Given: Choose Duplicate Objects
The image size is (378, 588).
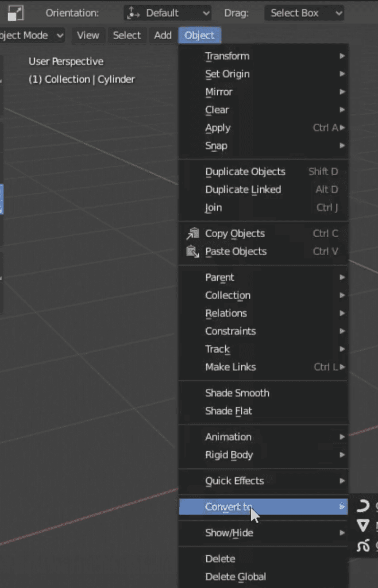Looking at the screenshot, I should coord(264,172).
